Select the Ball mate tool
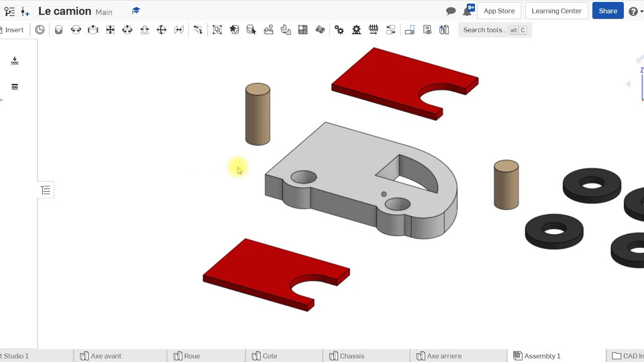 (x=162, y=30)
